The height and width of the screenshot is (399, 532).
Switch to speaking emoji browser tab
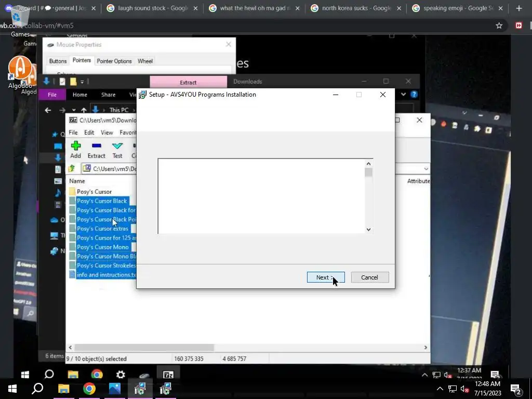pyautogui.click(x=458, y=8)
